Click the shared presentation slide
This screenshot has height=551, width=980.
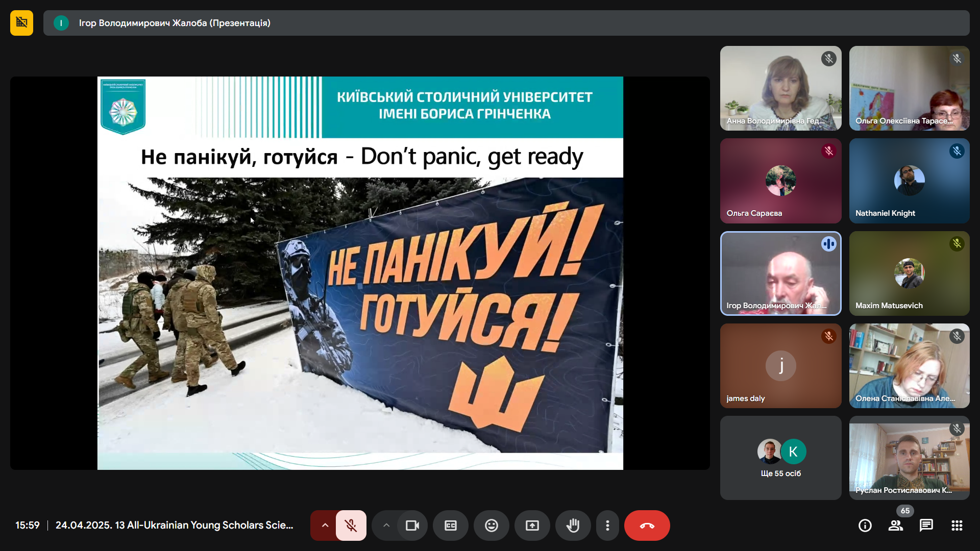click(360, 273)
